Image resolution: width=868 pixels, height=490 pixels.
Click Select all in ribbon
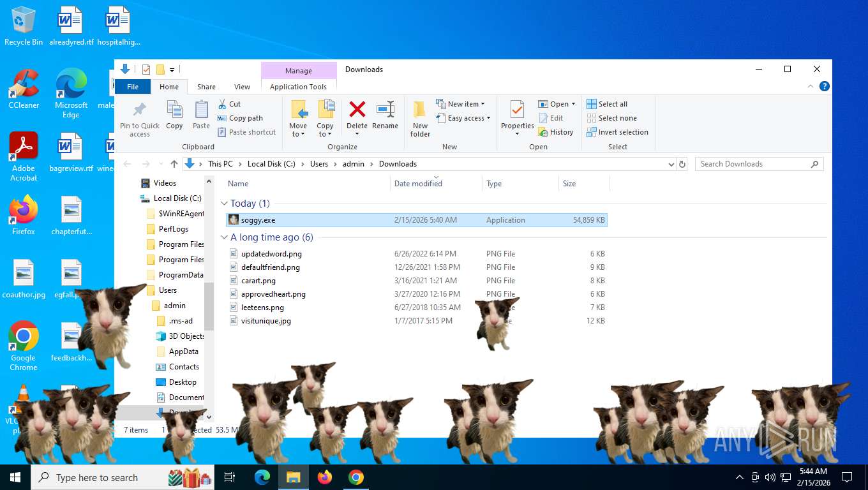[607, 104]
